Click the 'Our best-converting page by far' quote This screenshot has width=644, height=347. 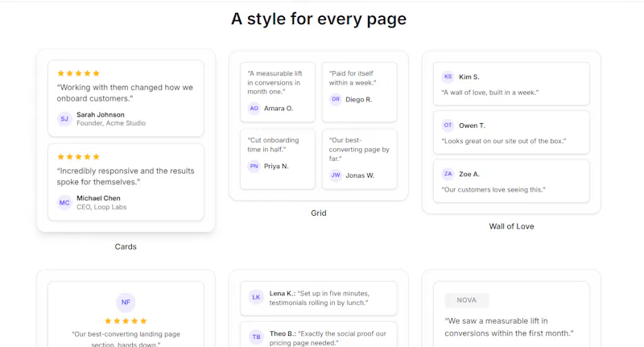click(x=359, y=150)
